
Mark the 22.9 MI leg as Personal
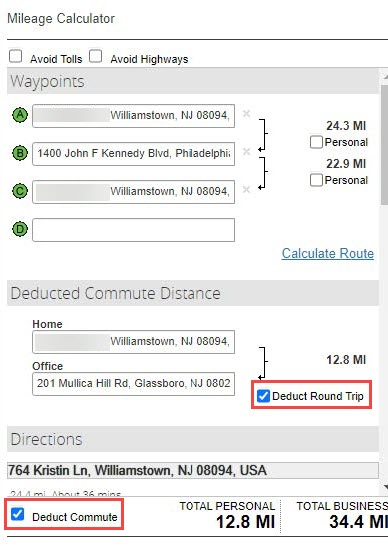coord(316,180)
